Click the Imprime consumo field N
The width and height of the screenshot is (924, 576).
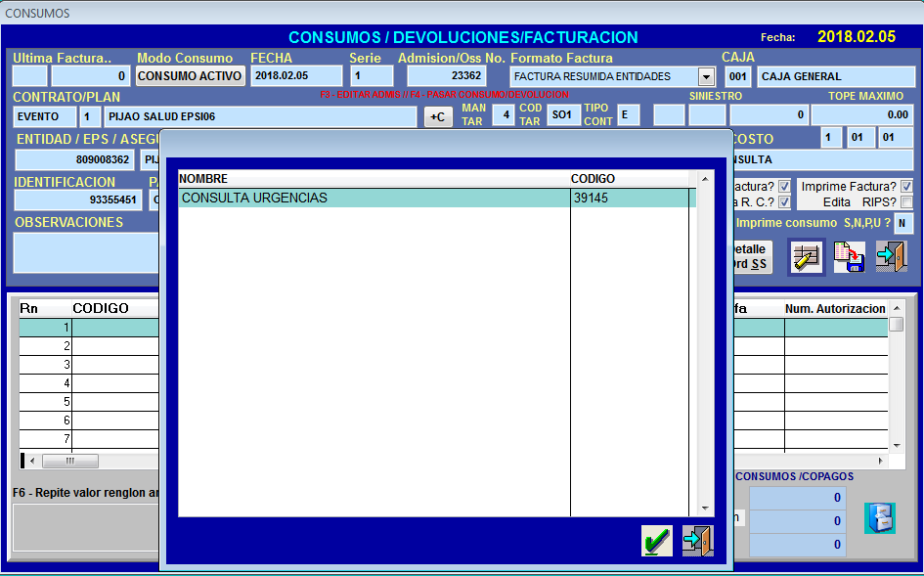[903, 224]
